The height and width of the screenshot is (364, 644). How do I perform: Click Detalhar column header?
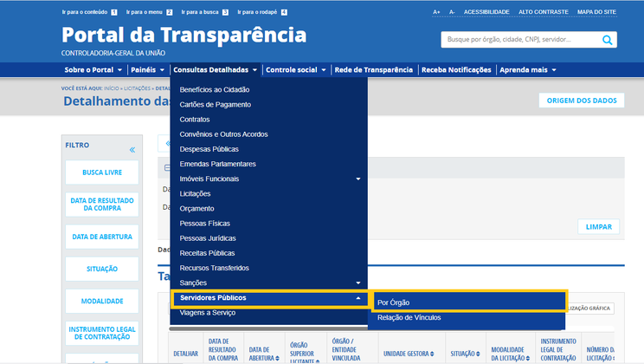pos(185,354)
